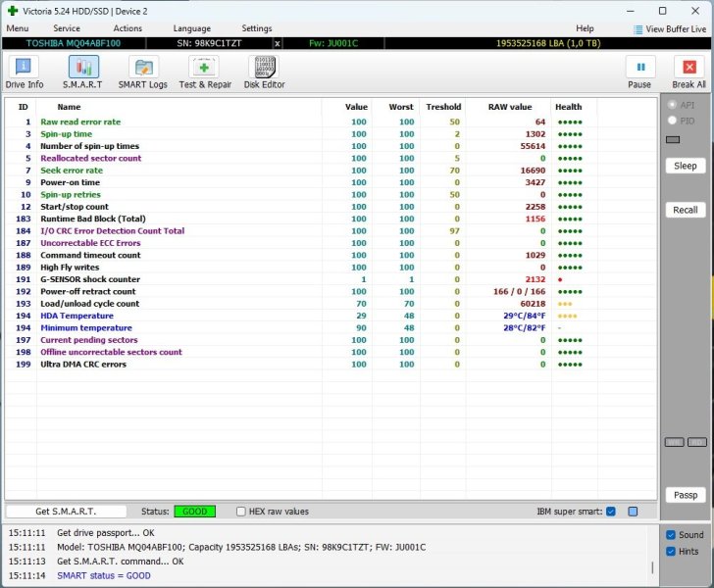Uncheck the IBM super smart checkbox
The height and width of the screenshot is (588, 714).
coord(611,512)
